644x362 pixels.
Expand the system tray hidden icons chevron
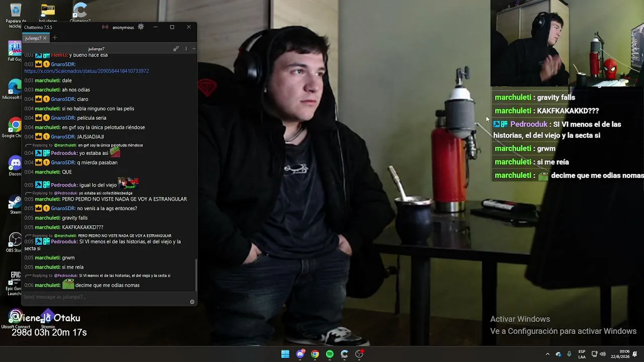(547, 354)
